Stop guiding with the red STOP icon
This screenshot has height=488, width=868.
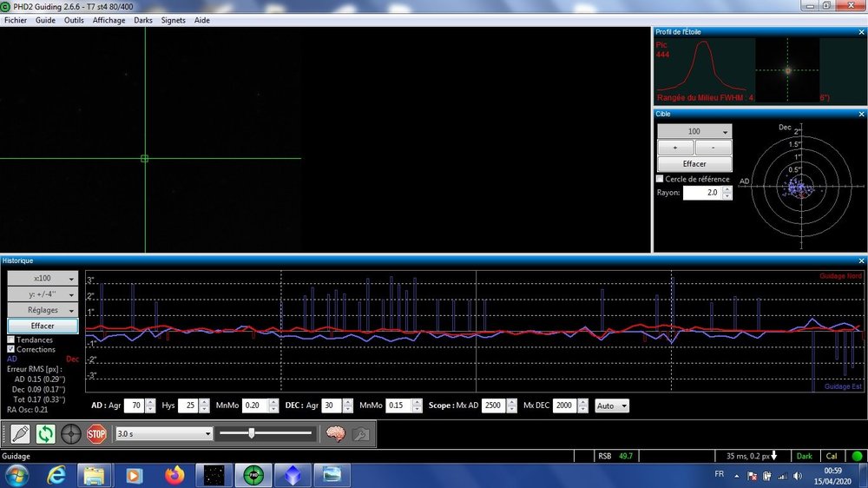96,433
